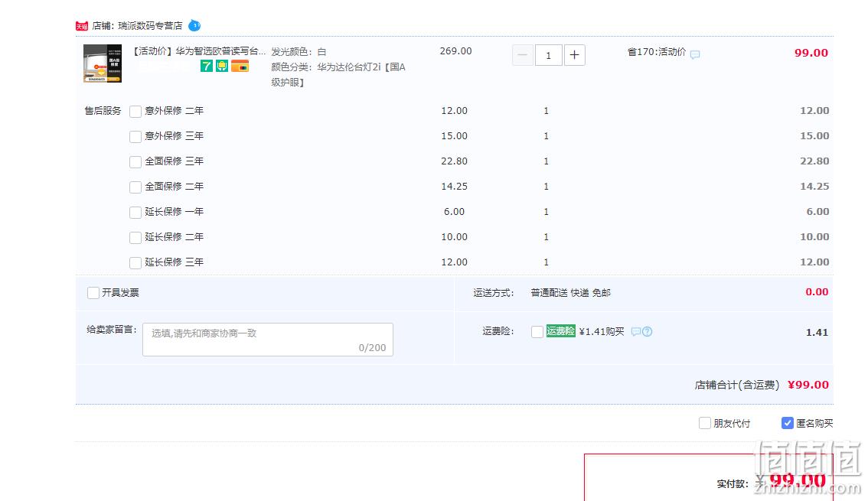Click the 店铺合计(含运费) ¥99.00 total
Screen dimensions: 868x501
[762, 385]
